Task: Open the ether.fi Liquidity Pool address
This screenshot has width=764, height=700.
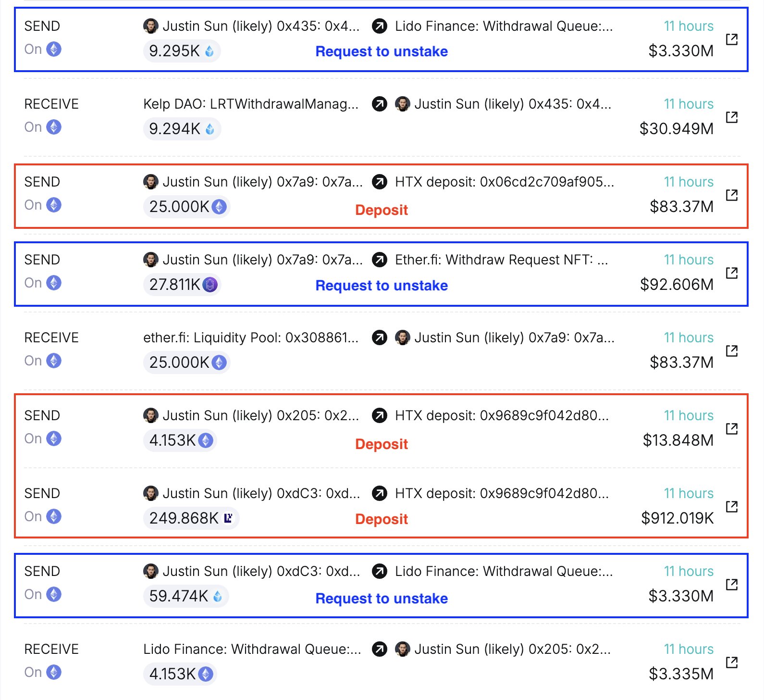Action: tap(251, 337)
